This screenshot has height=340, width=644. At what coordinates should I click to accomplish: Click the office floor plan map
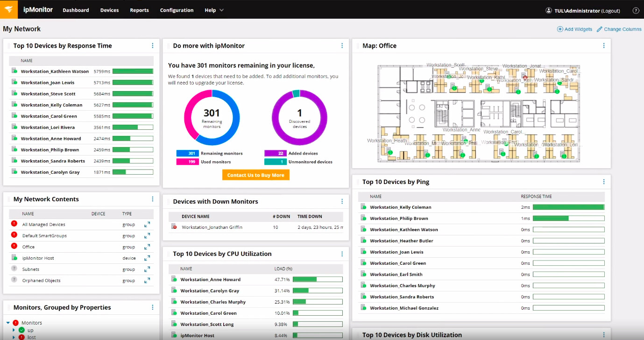pos(478,113)
